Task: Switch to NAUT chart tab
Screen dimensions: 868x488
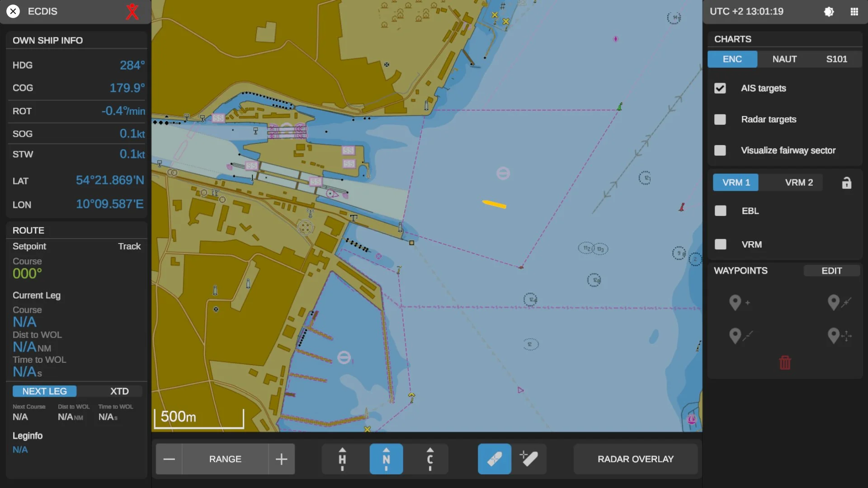Action: click(x=784, y=59)
